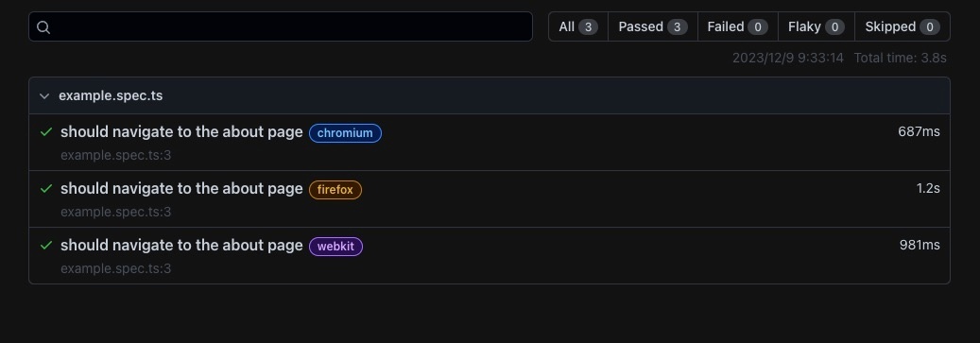Screen dimensions: 980x343
Task: Focus the test search input field
Action: [281, 26]
